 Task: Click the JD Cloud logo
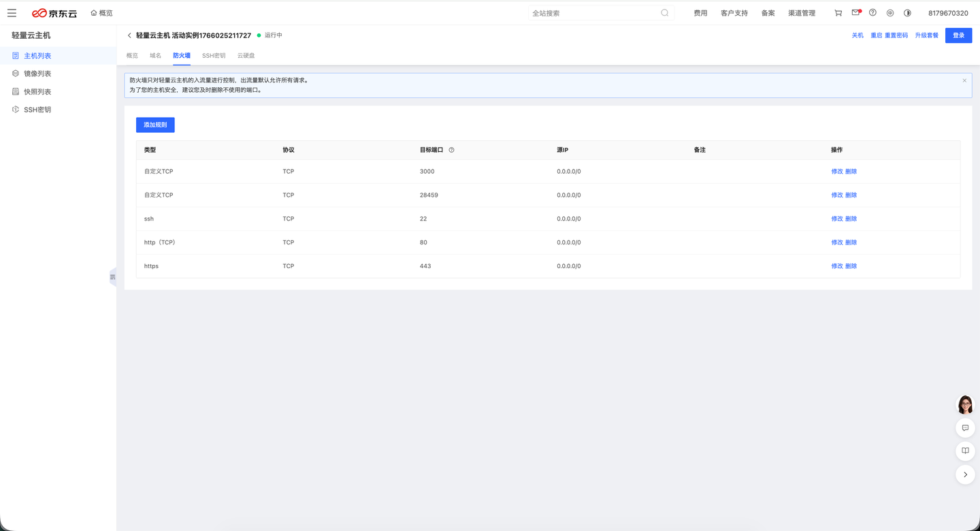pos(54,13)
